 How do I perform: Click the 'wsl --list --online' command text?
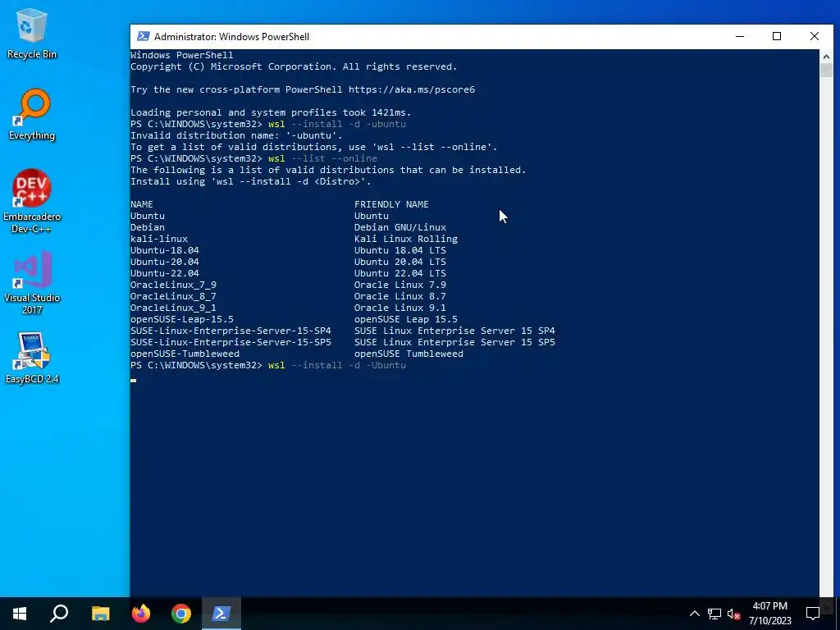coord(322,158)
